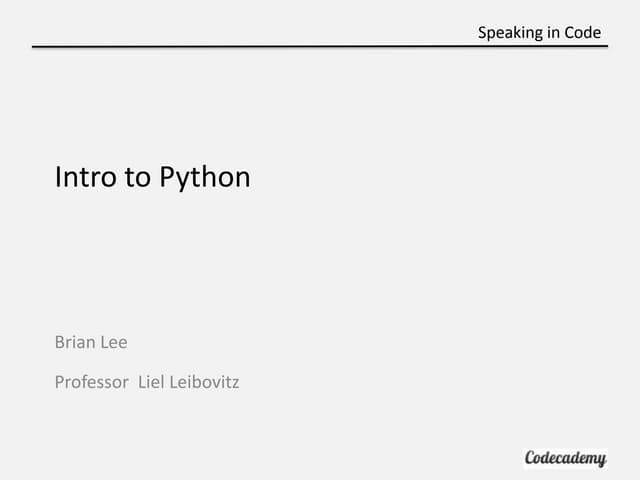
Task: Click the horizontal divider line under header
Action: 320,46
